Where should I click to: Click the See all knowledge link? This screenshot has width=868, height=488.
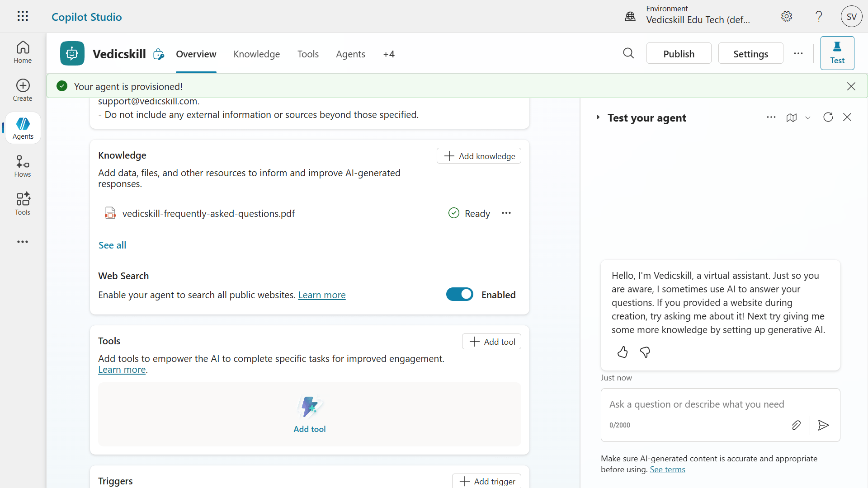(x=112, y=245)
